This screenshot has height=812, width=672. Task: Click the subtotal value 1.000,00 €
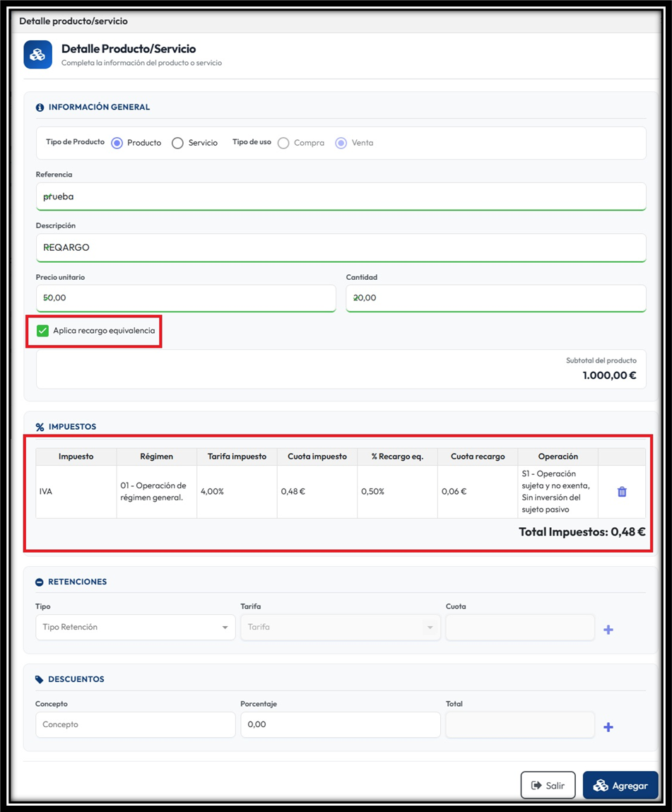(x=609, y=375)
